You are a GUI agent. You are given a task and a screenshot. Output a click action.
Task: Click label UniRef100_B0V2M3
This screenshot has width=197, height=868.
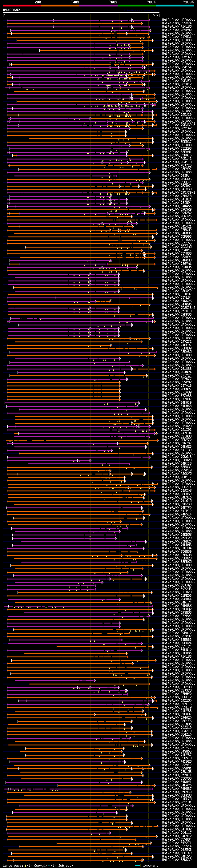pyautogui.click(x=177, y=589)
